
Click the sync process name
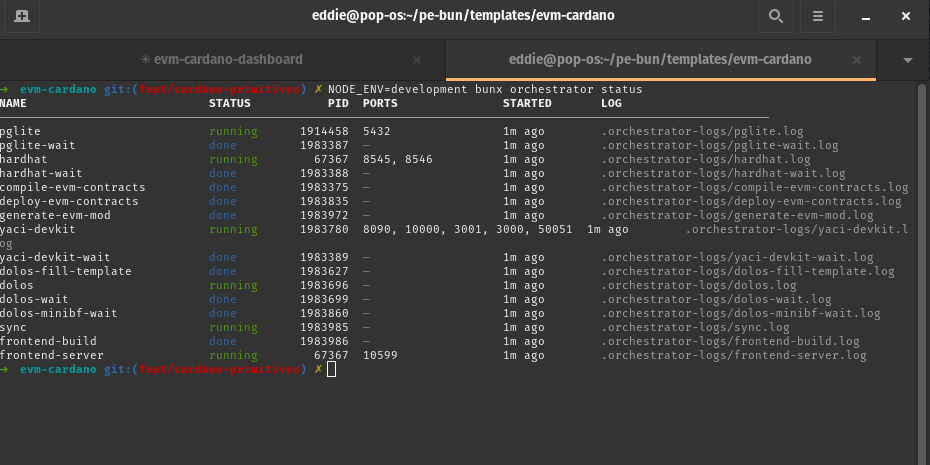pos(13,327)
